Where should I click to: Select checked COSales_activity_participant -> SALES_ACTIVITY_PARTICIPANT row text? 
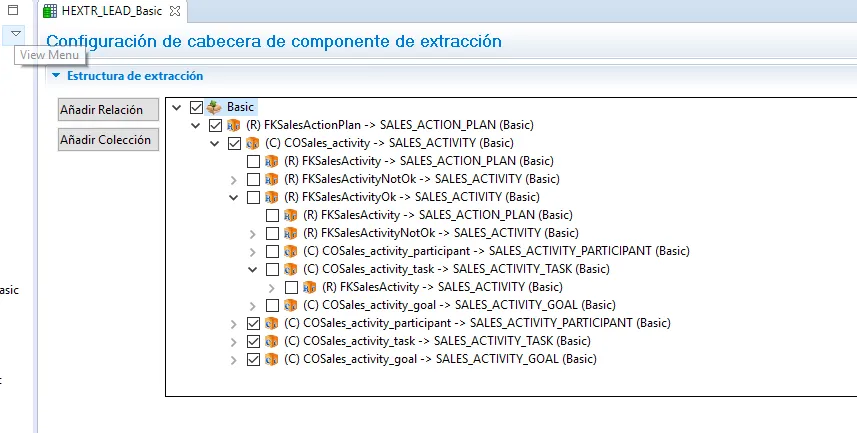(x=477, y=323)
